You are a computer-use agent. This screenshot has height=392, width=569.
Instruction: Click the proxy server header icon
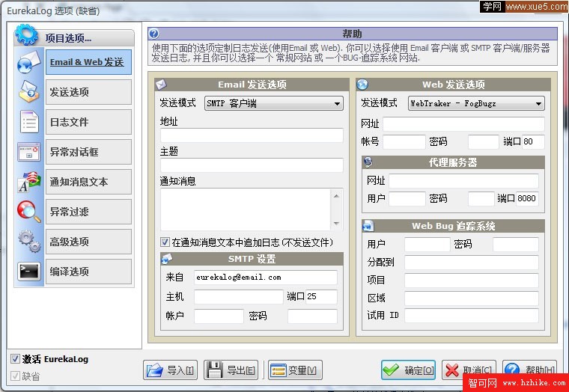click(368, 162)
